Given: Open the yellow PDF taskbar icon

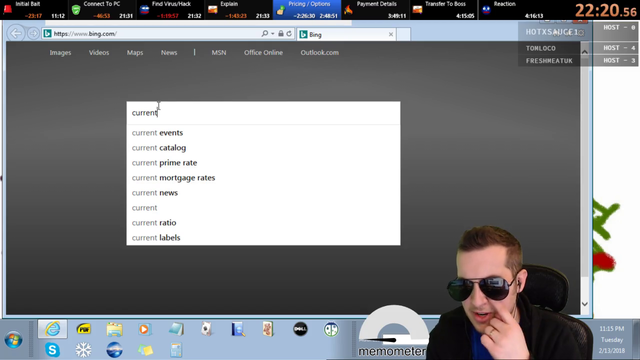Looking at the screenshot, I should [x=84, y=329].
